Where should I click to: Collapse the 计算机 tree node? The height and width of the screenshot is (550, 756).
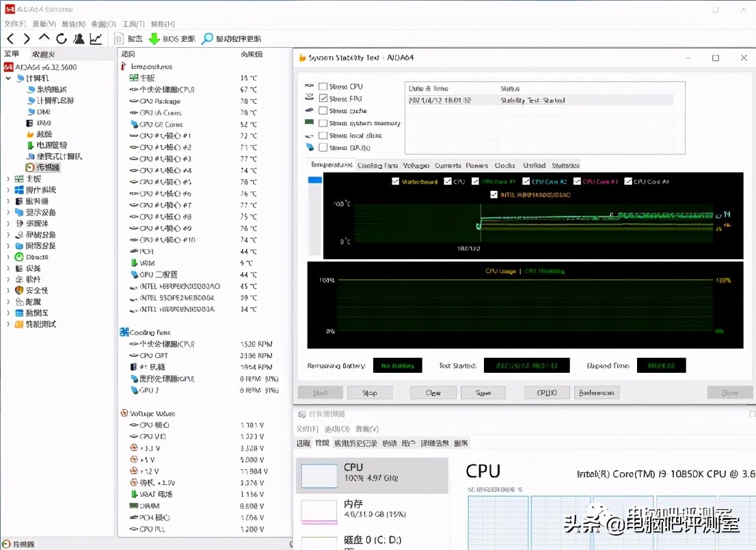tap(7, 77)
